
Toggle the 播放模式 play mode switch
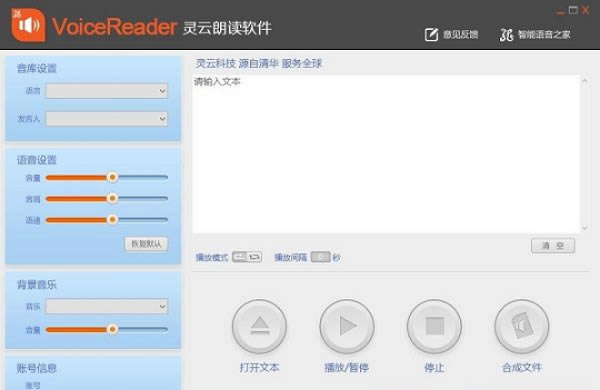click(247, 257)
